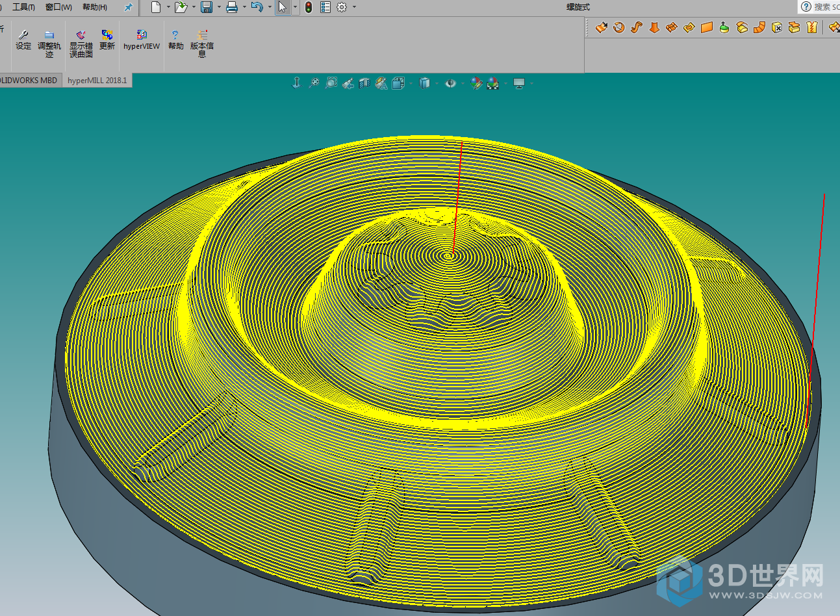Select the curved Surface Fillet tool

pos(759,27)
